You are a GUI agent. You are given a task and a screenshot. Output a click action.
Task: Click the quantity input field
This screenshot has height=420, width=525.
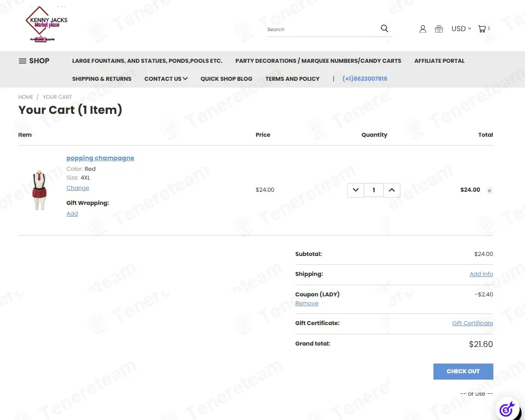(374, 190)
